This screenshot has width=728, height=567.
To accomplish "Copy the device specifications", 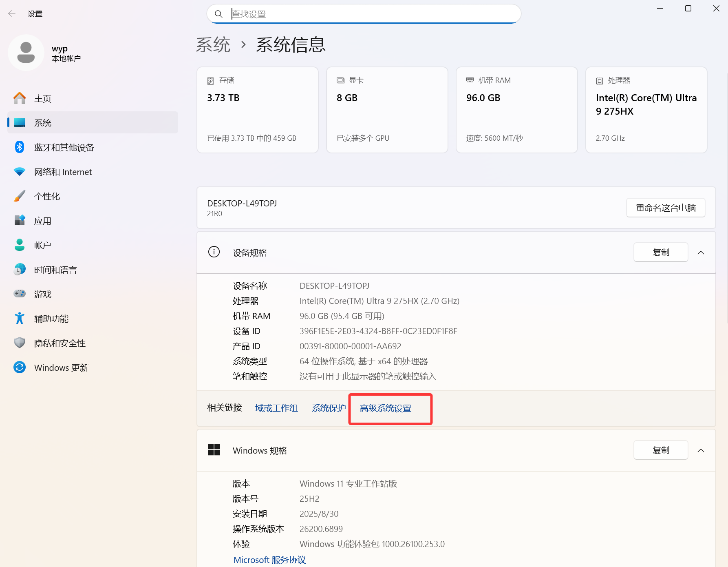I will 660,252.
